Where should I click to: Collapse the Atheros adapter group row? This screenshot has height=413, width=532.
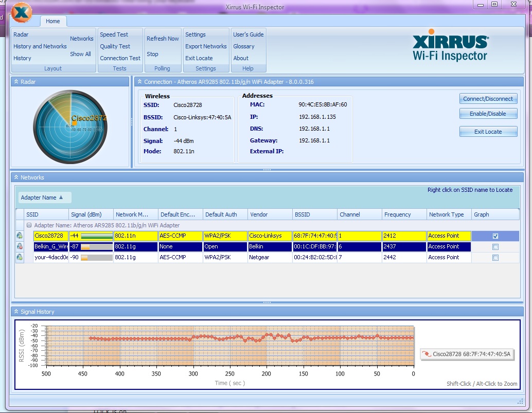[29, 225]
